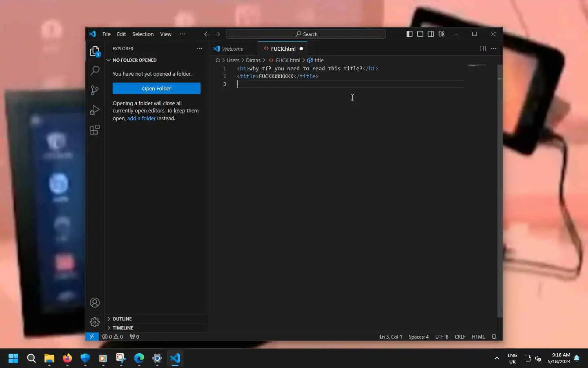The width and height of the screenshot is (588, 368).
Task: Change line ending CRLF
Action: 460,337
